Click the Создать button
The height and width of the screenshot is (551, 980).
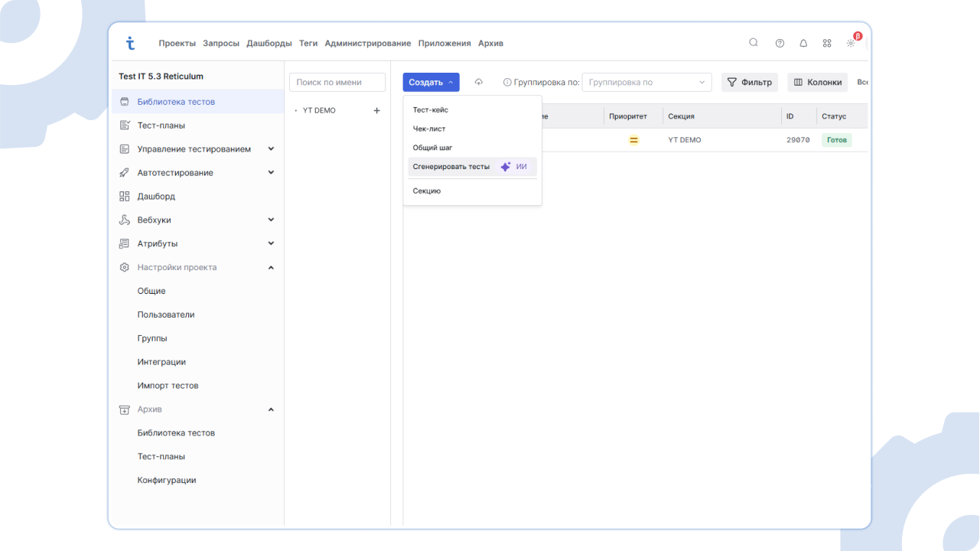pyautogui.click(x=431, y=83)
